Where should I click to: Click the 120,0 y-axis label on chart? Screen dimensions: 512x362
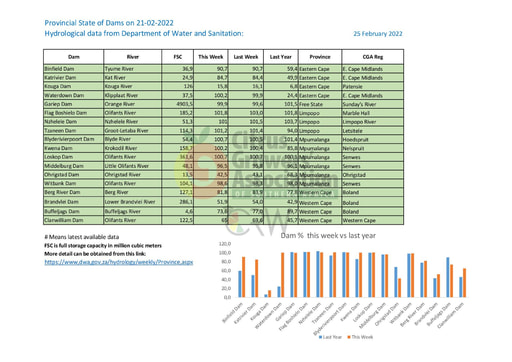tap(225, 244)
